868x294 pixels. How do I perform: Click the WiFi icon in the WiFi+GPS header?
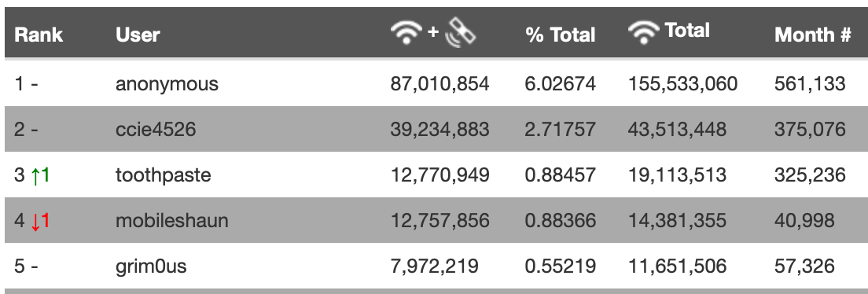tap(406, 33)
